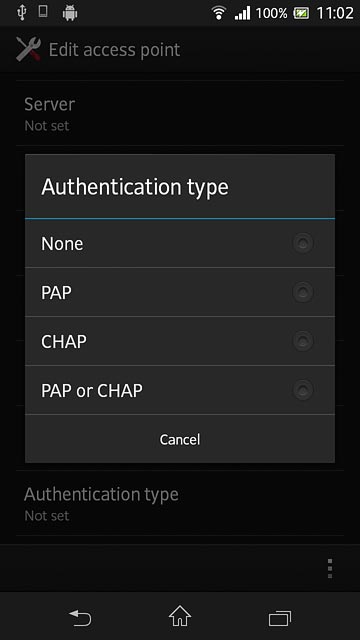Select the CHAP radio button
The height and width of the screenshot is (640, 360).
click(303, 341)
